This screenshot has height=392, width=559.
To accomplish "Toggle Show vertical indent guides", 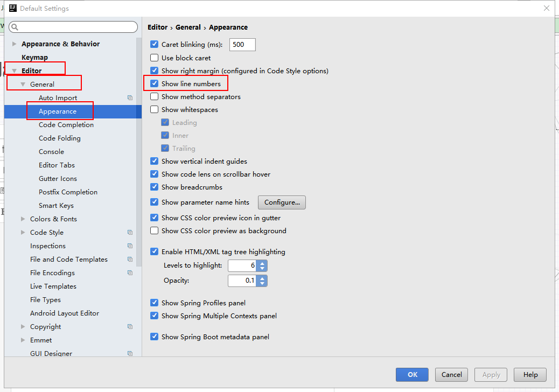I will tap(155, 161).
